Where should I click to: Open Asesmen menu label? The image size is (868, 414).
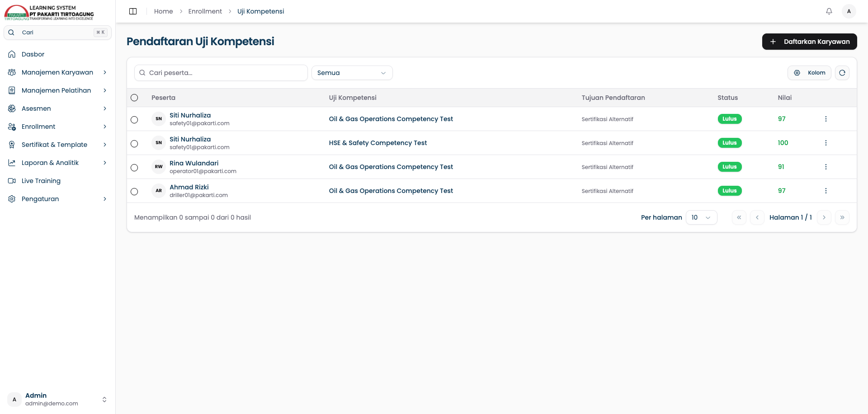click(x=36, y=108)
